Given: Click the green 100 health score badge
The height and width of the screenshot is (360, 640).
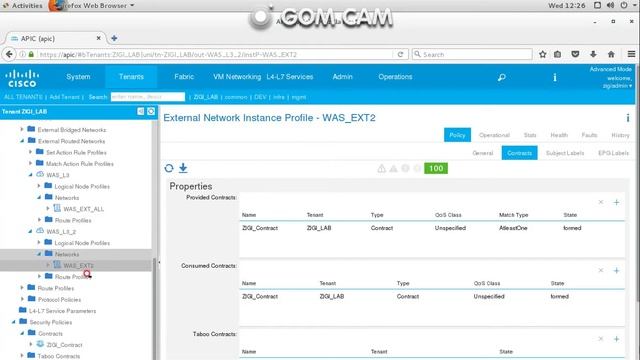Looking at the screenshot, I should [x=436, y=168].
